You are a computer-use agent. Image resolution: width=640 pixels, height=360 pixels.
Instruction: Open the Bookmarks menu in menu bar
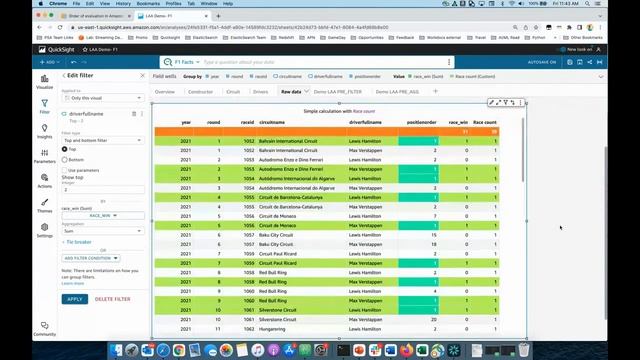pyautogui.click(x=148, y=4)
